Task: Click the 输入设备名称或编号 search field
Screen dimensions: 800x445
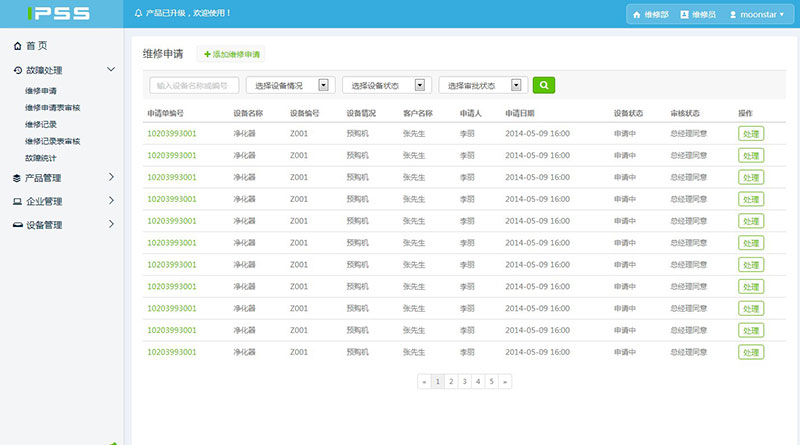Action: 194,86
